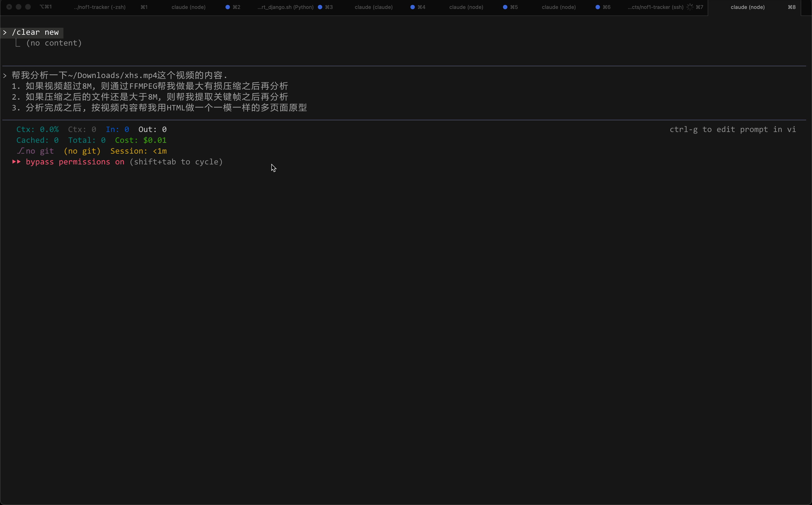Click the blue dot on the ⌘5 claude (node) tab
Screen dimensions: 812x505
click(x=506, y=7)
